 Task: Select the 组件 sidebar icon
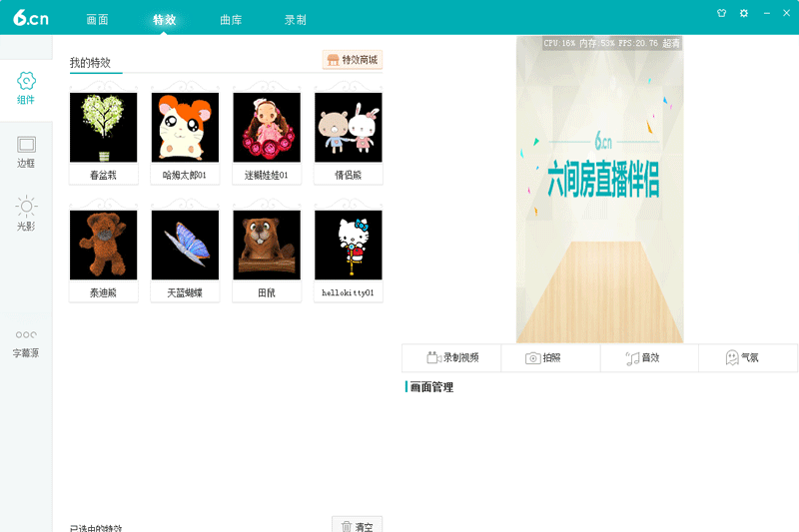click(26, 88)
